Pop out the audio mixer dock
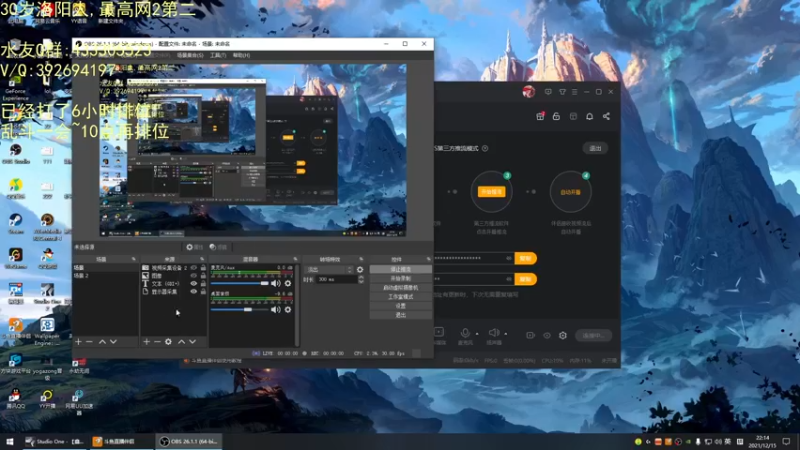This screenshot has height=450, width=800. [x=295, y=259]
